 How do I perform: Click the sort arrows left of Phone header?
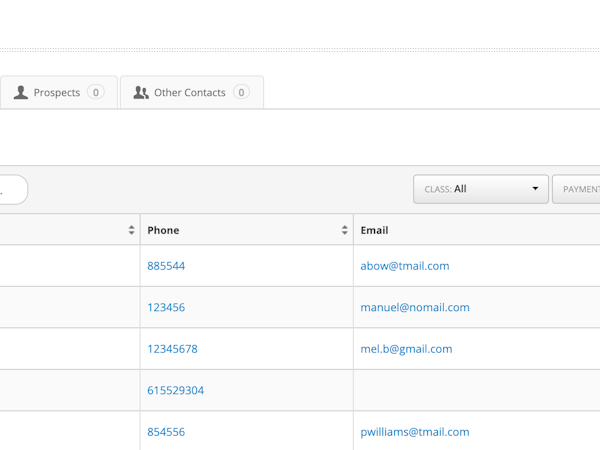point(131,230)
